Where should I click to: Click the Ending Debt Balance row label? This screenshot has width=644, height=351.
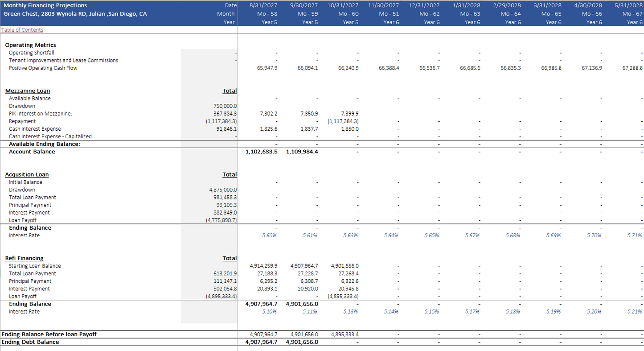coord(30,342)
